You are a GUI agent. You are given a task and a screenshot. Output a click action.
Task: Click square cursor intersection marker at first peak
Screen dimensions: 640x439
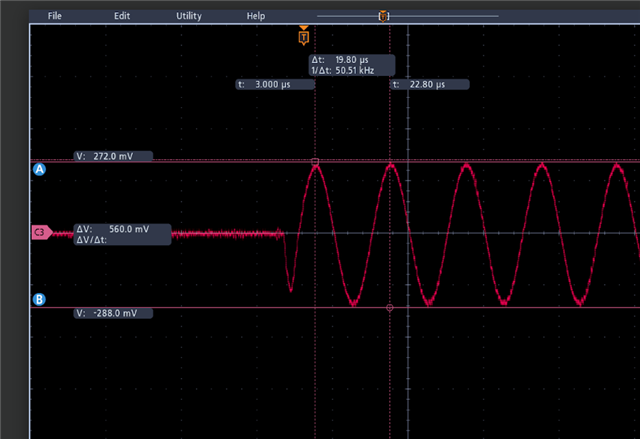pos(315,162)
